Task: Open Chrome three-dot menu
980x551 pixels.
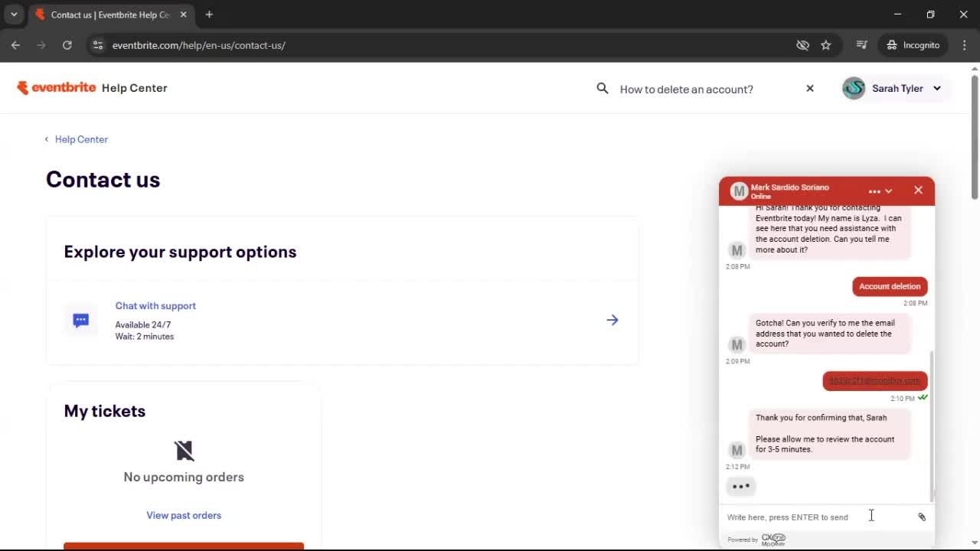Action: pyautogui.click(x=964, y=45)
